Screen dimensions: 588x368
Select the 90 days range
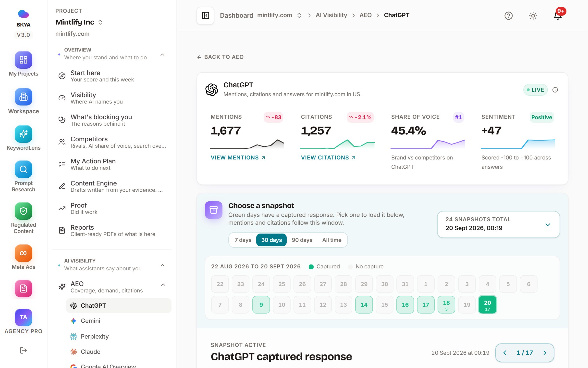click(302, 240)
